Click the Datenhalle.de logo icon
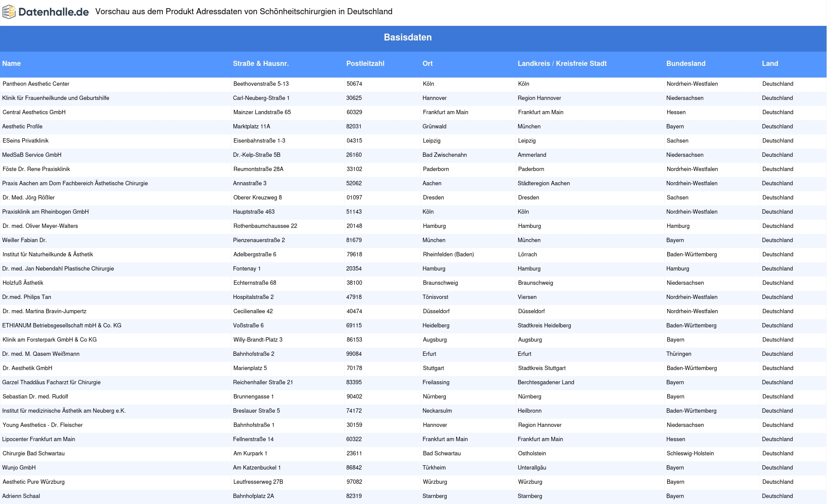Viewport: 827px width, 504px height. pyautogui.click(x=9, y=12)
